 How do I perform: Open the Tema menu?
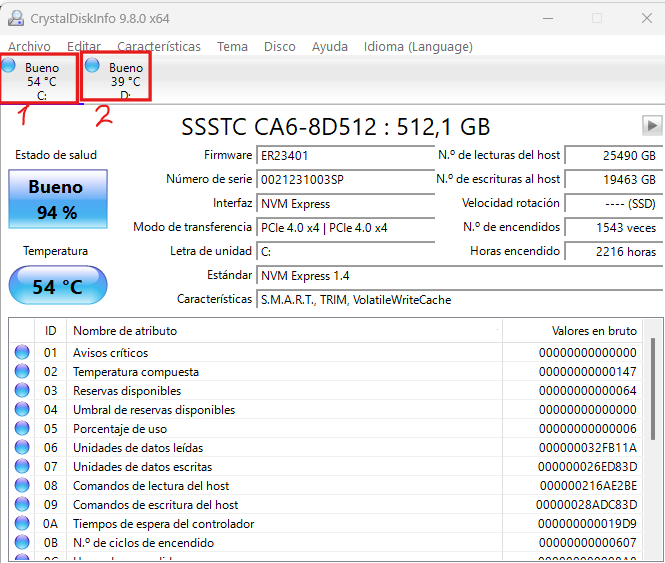(x=232, y=46)
